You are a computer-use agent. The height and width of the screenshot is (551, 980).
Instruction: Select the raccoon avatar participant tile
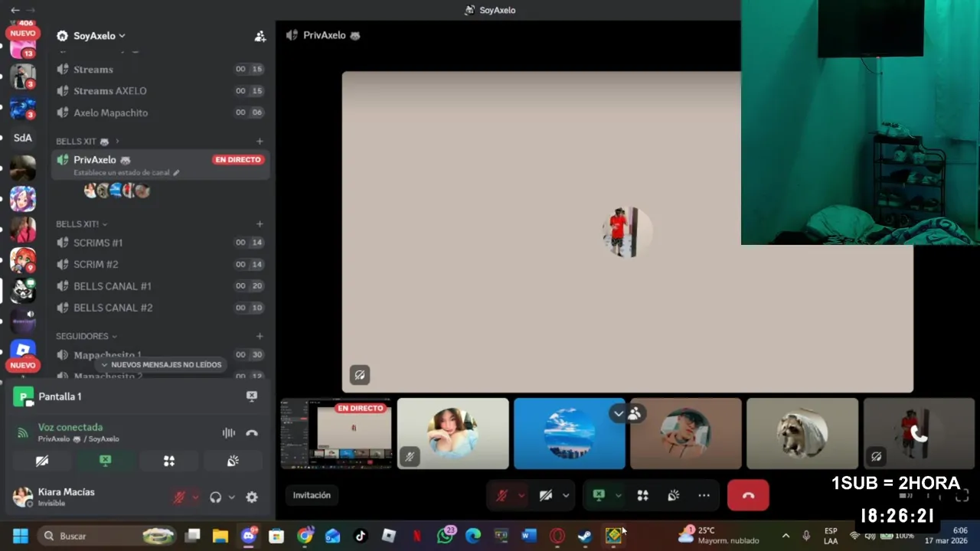[x=802, y=433]
